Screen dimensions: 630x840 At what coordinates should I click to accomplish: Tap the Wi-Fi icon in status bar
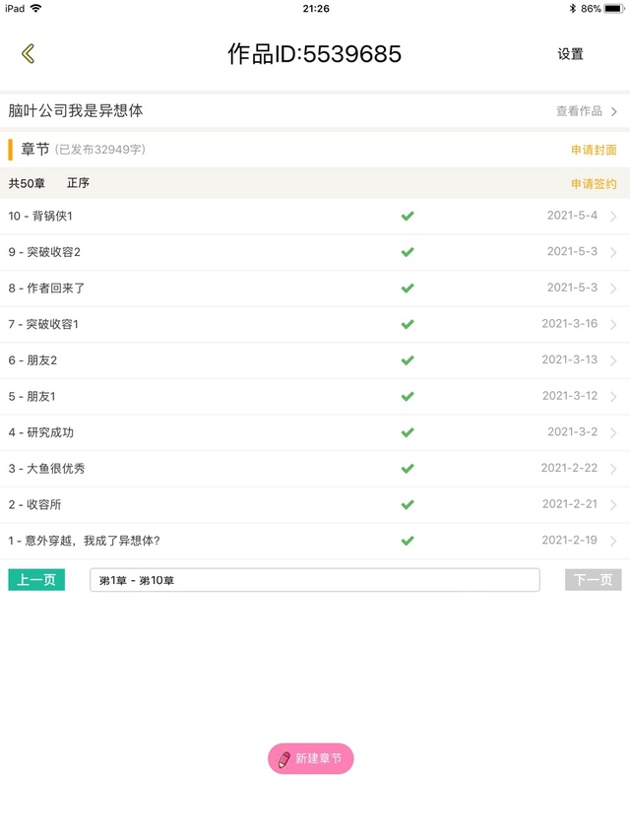pos(35,8)
